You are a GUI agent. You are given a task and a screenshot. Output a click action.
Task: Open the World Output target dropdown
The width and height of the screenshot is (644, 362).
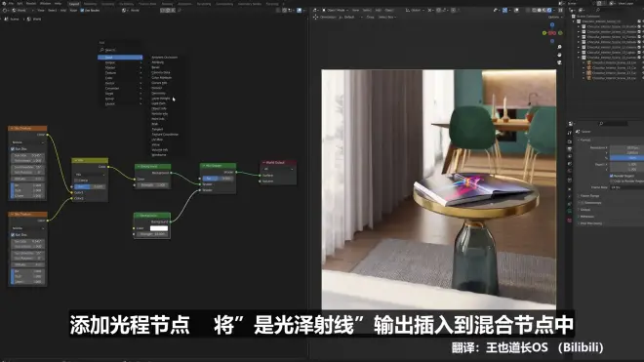(278, 169)
